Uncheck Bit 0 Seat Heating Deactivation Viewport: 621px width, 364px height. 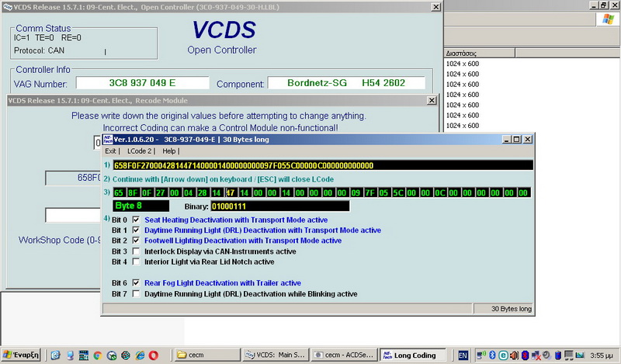point(136,220)
